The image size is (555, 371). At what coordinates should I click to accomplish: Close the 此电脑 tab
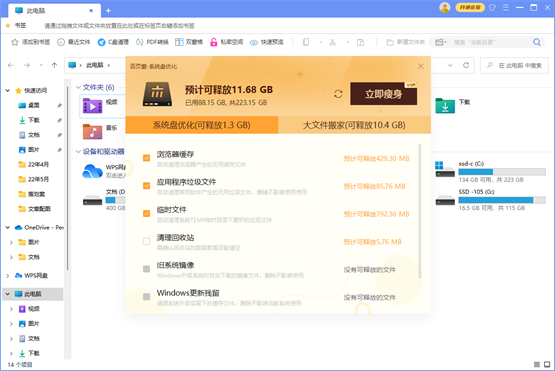(91, 11)
